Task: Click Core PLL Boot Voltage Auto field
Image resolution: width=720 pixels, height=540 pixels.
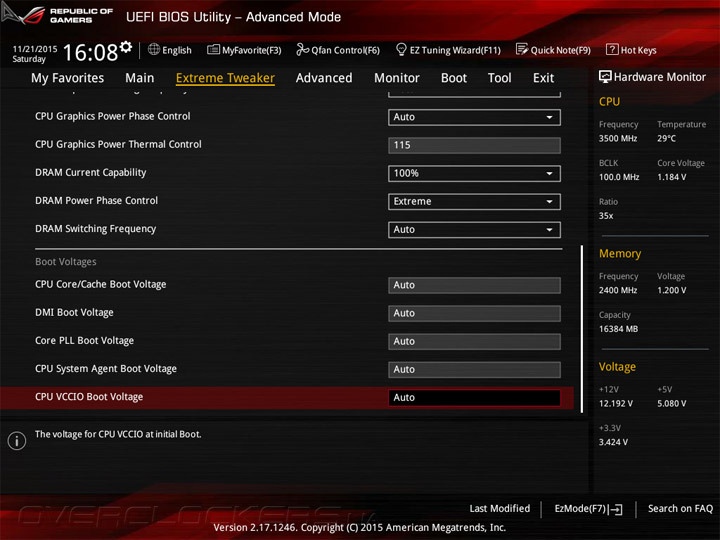Action: 474,342
